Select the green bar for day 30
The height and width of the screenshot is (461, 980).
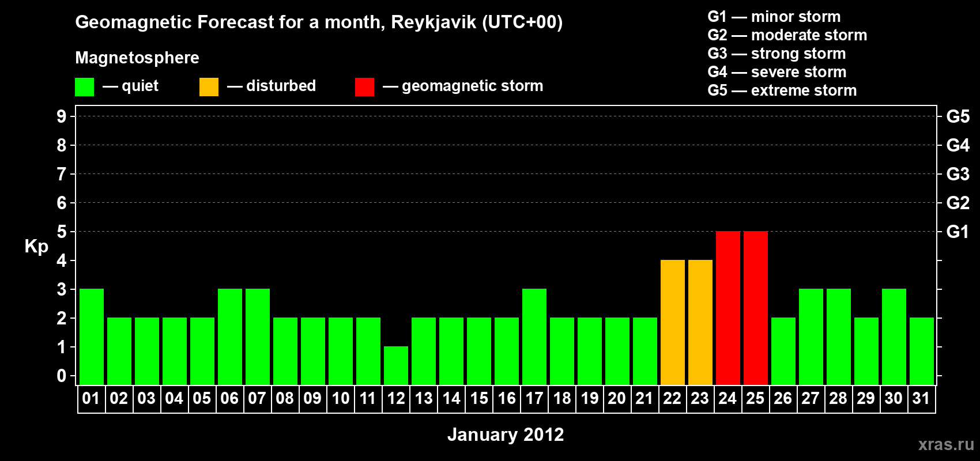pos(894,337)
